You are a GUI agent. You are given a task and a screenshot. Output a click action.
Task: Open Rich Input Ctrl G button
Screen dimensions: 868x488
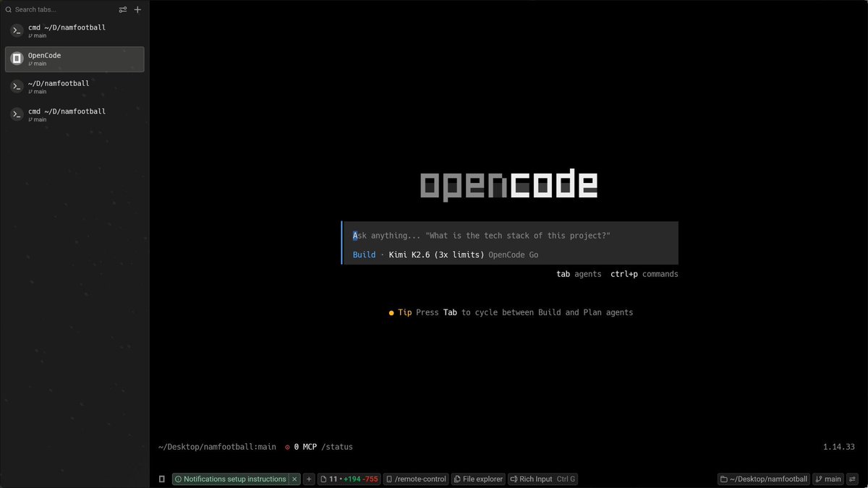click(x=542, y=479)
